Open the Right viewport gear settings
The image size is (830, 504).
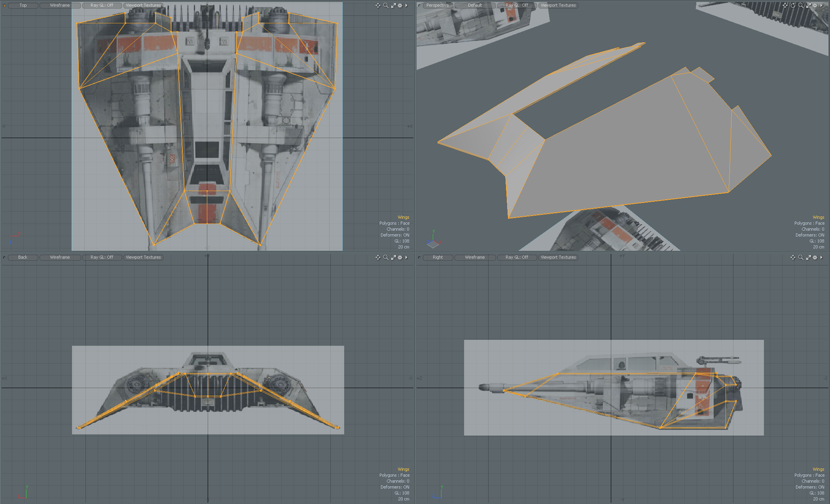point(815,257)
